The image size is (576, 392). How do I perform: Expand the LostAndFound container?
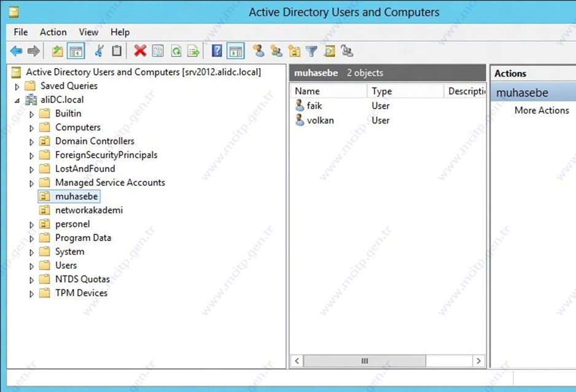[x=31, y=170]
